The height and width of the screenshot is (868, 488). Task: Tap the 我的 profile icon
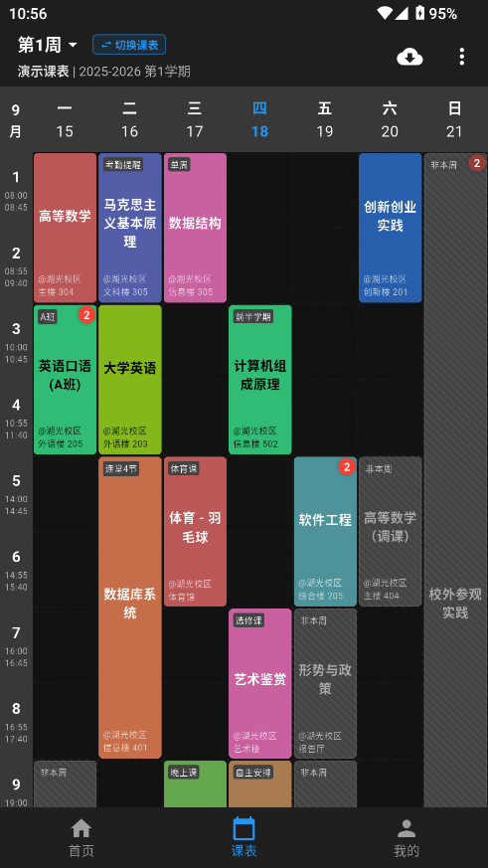(407, 828)
